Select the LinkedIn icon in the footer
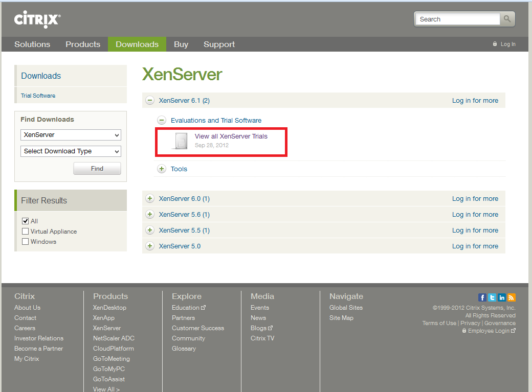Image resolution: width=532 pixels, height=392 pixels. point(501,297)
